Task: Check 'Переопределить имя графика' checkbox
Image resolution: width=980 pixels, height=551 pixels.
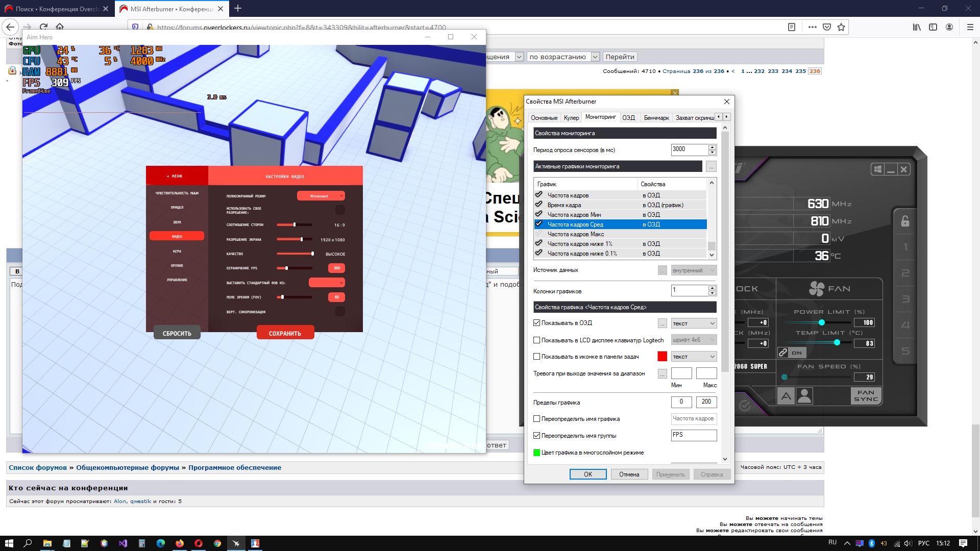Action: pos(536,419)
